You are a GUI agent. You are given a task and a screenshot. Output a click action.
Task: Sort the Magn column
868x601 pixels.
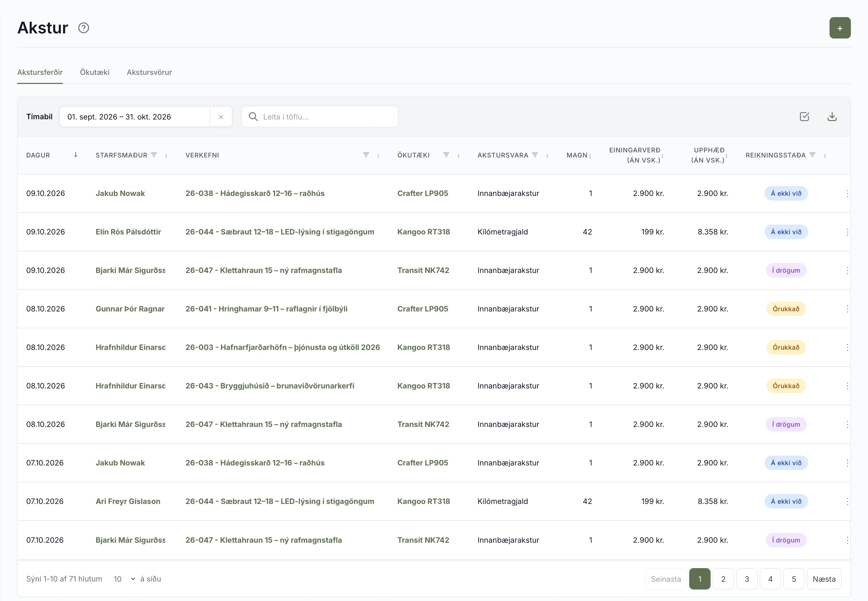tap(590, 156)
